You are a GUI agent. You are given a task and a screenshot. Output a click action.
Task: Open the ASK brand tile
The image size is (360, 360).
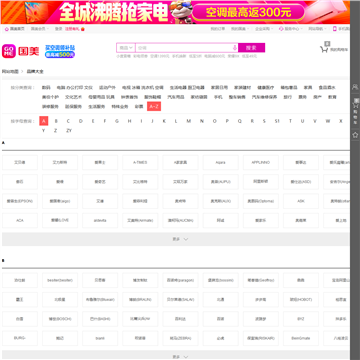[301, 201]
